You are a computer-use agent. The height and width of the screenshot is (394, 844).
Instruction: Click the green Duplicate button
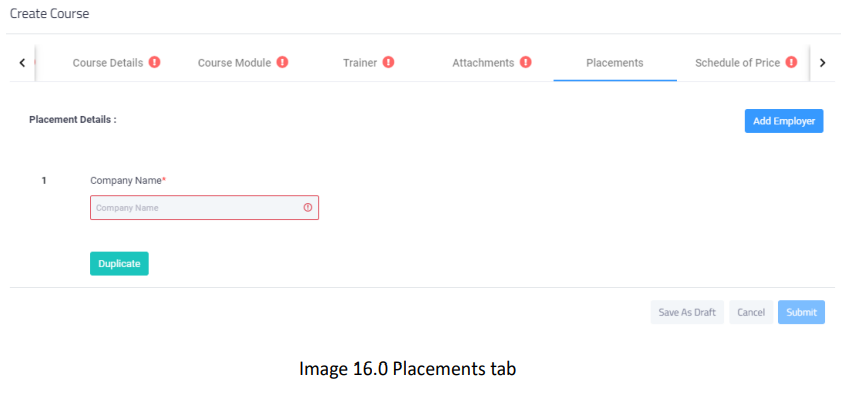(x=119, y=264)
